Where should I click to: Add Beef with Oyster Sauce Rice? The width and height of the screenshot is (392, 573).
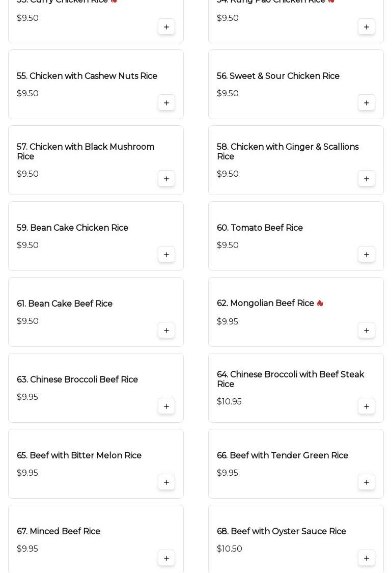point(367,558)
